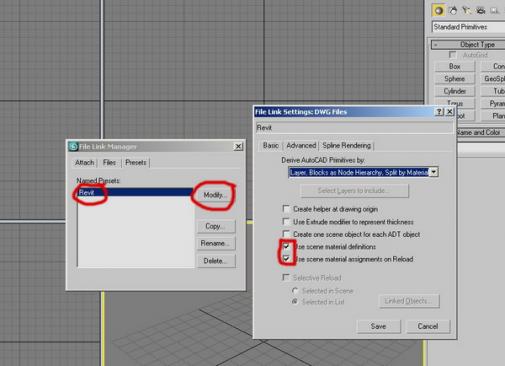This screenshot has height=366, width=505.
Task: Create a Torus primitive
Action: [x=455, y=103]
